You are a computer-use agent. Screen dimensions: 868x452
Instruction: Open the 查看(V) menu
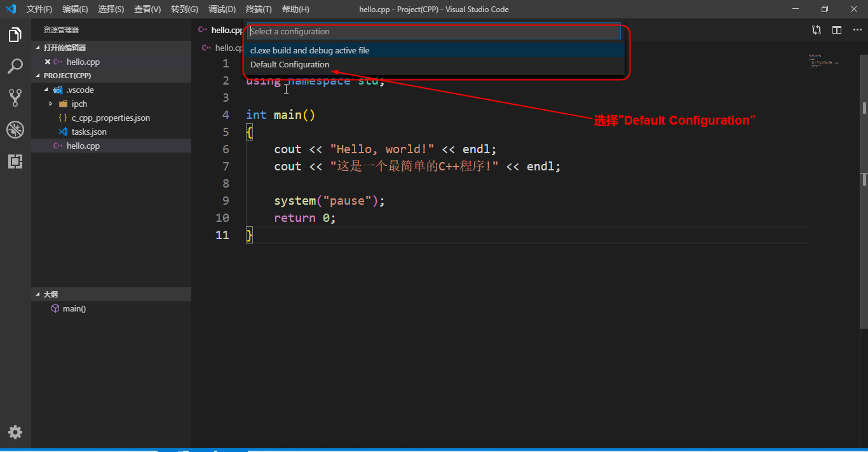point(147,9)
